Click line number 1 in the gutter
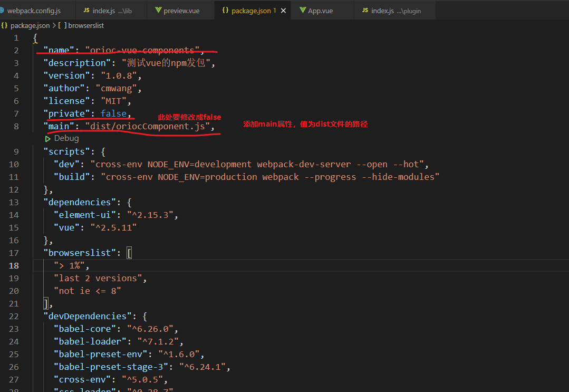 tap(16, 38)
